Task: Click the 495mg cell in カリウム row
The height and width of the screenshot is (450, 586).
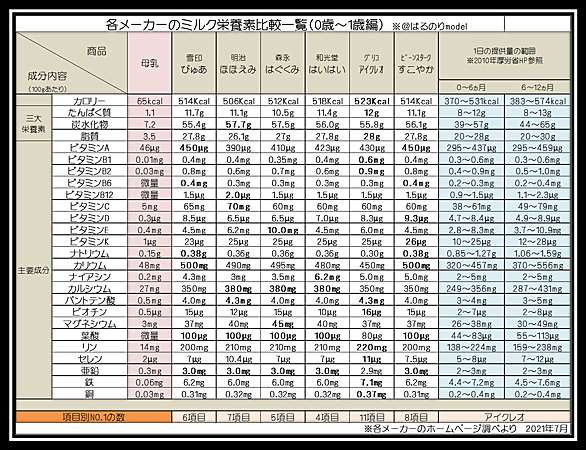Action: (283, 265)
